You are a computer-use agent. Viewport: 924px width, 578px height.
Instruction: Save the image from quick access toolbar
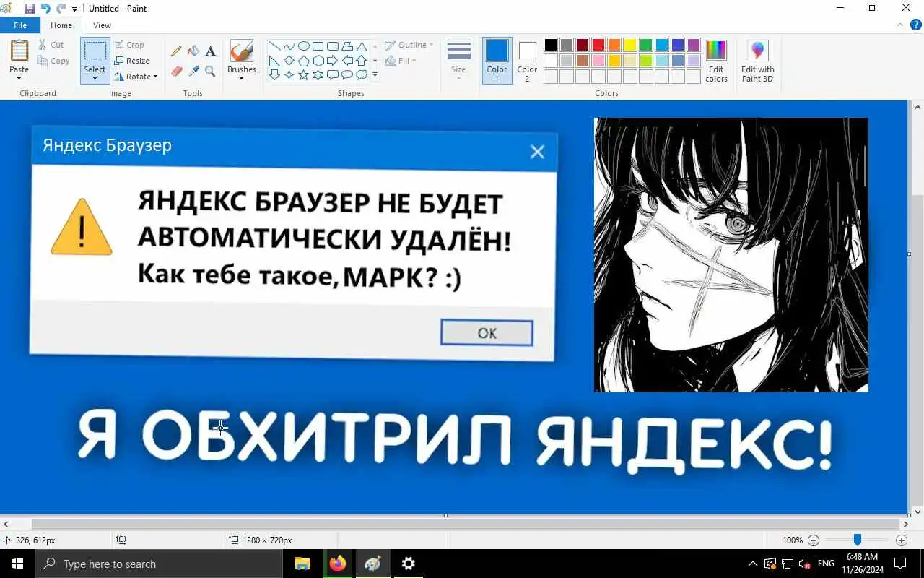30,9
